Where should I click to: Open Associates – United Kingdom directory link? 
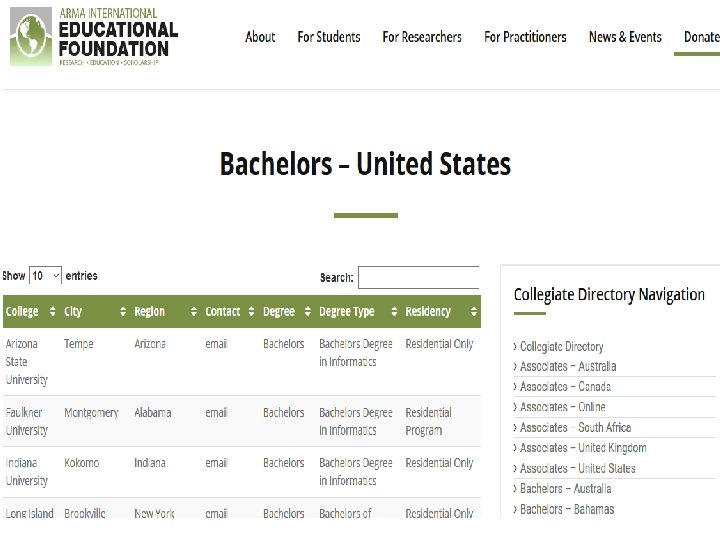(x=583, y=448)
